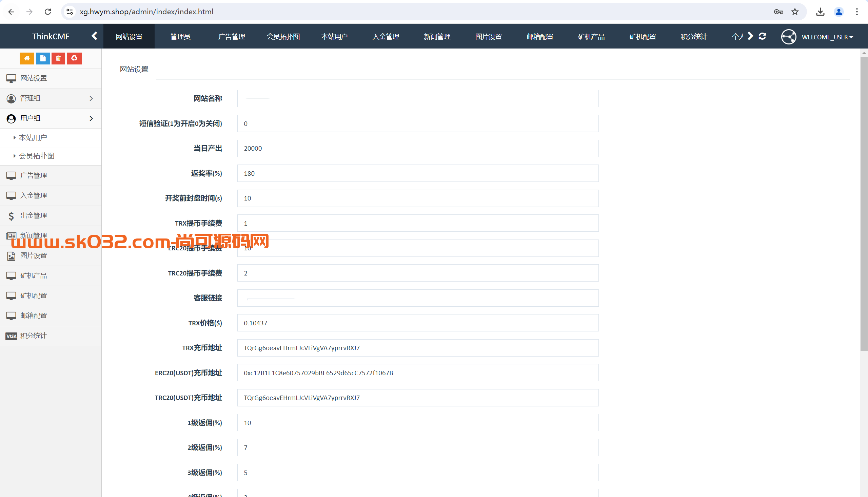Click the 返奖率(%) field showing 180

tap(418, 173)
